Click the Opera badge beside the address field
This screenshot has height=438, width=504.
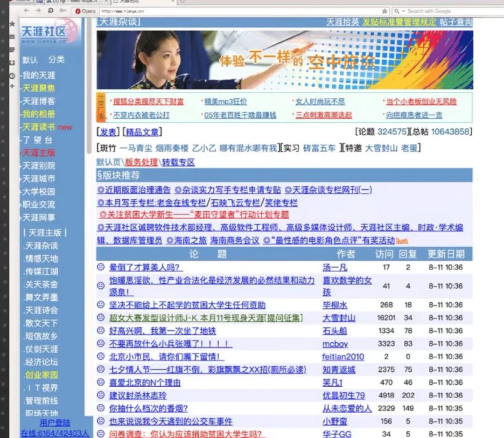click(x=85, y=11)
